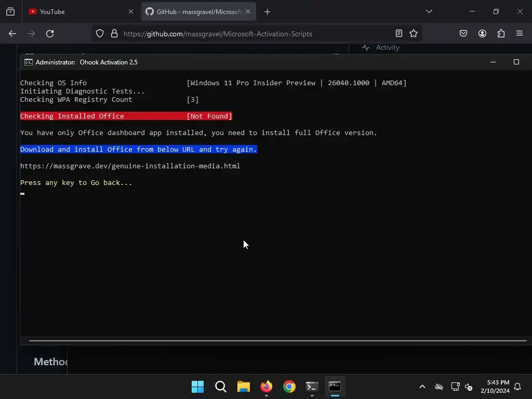Open the Firefox application menu
Image resolution: width=532 pixels, height=399 pixels.
point(520,33)
